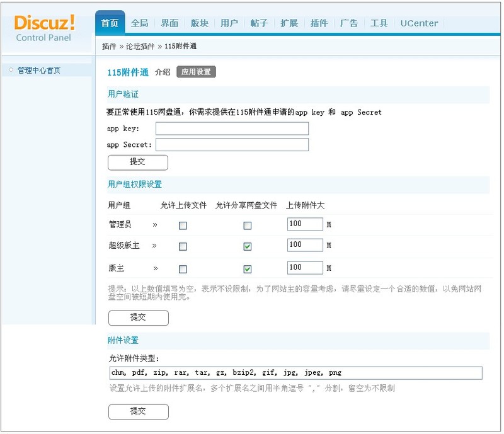The height and width of the screenshot is (434, 504).
Task: Click the 允许附件类型 text field
Action: [x=295, y=373]
